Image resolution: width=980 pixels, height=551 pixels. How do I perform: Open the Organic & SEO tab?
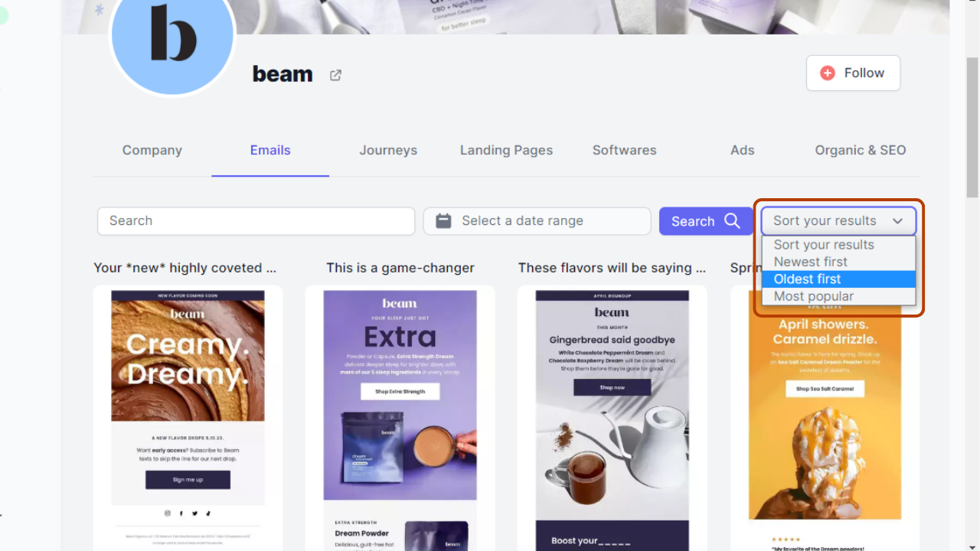(861, 150)
